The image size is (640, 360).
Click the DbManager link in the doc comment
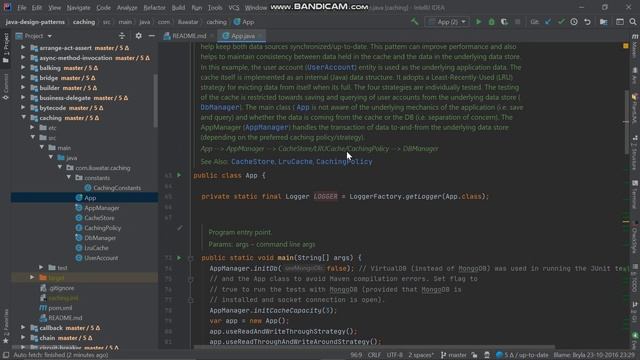[220, 107]
